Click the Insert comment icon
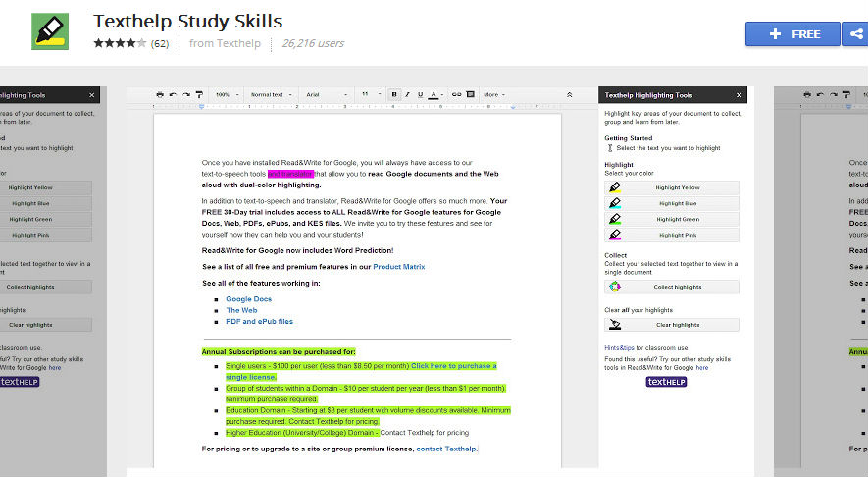 (470, 95)
